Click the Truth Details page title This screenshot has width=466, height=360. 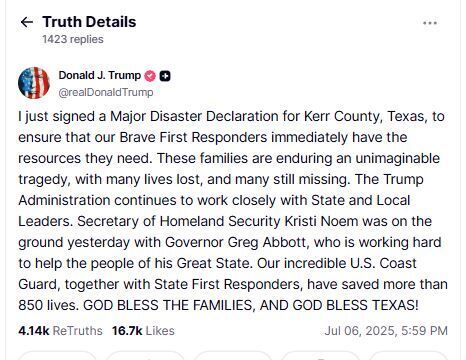click(89, 22)
